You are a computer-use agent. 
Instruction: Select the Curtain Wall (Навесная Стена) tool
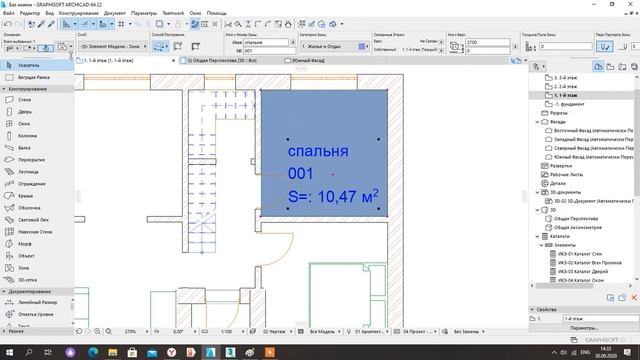37,232
